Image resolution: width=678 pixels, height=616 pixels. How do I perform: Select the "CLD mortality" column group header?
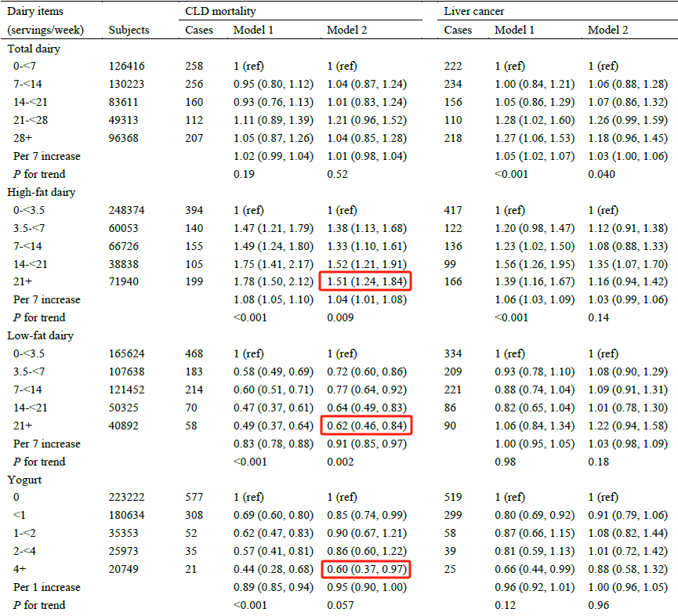[x=220, y=12]
